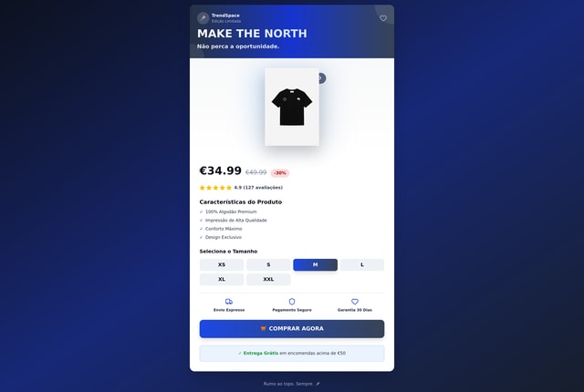The image size is (584, 392).
Task: Click the shopping cart icon in buy button
Action: (x=263, y=328)
